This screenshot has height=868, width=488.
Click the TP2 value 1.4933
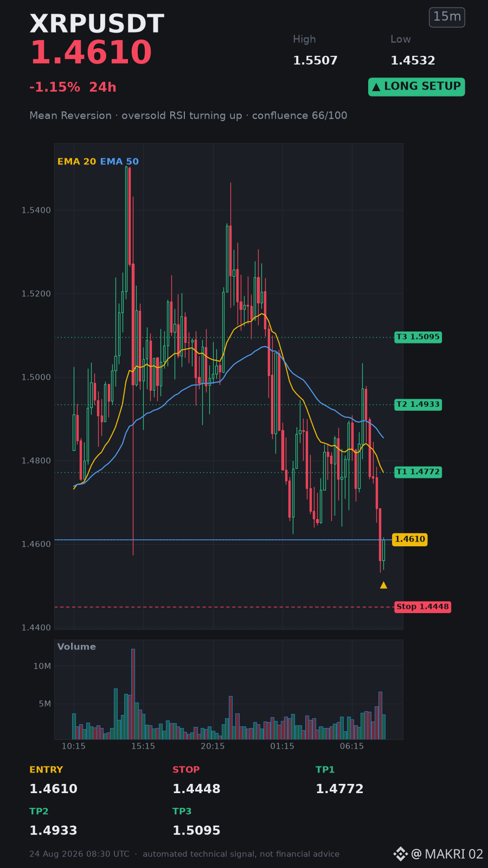click(53, 831)
